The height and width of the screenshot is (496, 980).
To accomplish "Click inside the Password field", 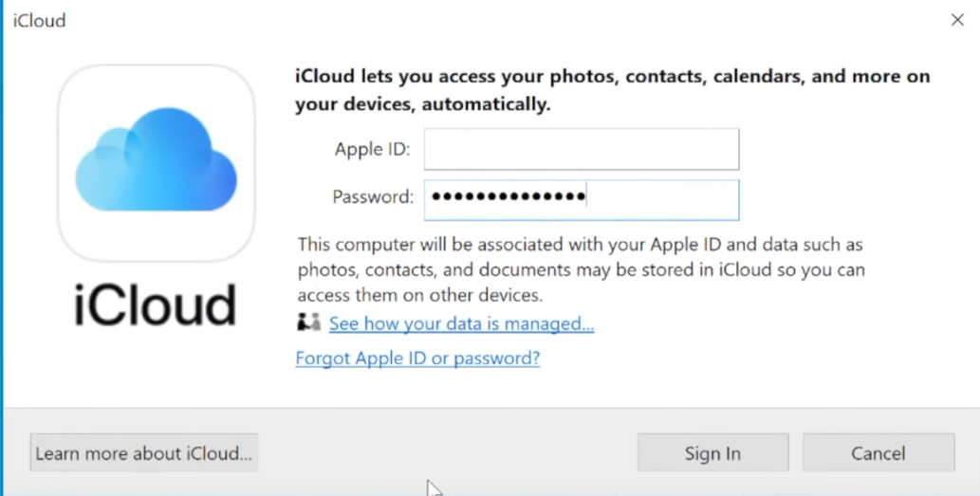I will click(664, 199).
